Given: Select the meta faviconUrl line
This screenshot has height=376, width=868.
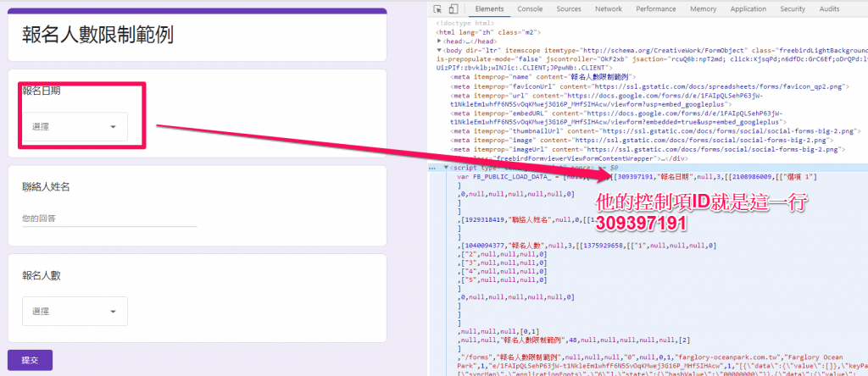Looking at the screenshot, I should (x=649, y=86).
